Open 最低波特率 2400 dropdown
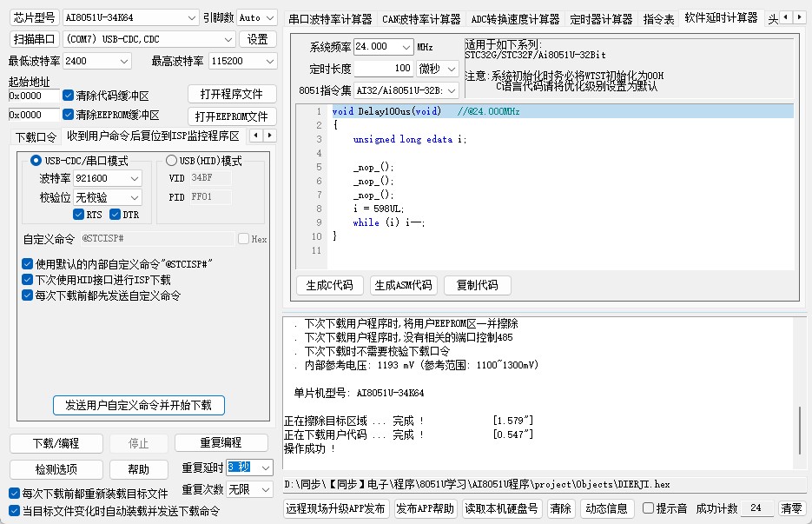Image resolution: width=812 pixels, height=524 pixels. click(97, 61)
